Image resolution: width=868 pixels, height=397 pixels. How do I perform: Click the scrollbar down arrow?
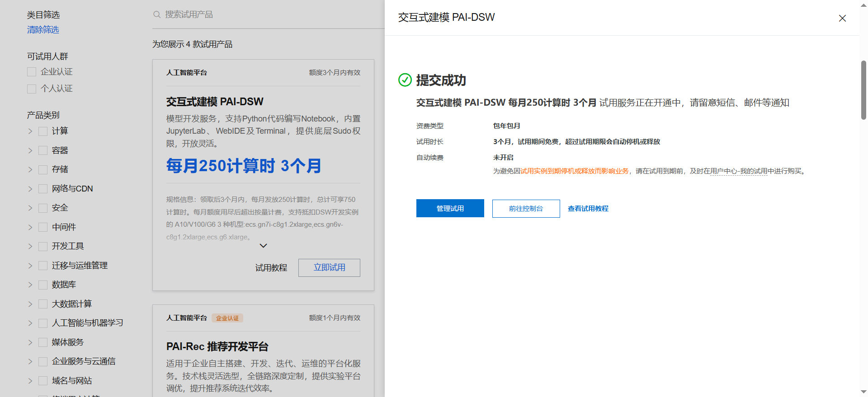[x=863, y=392]
